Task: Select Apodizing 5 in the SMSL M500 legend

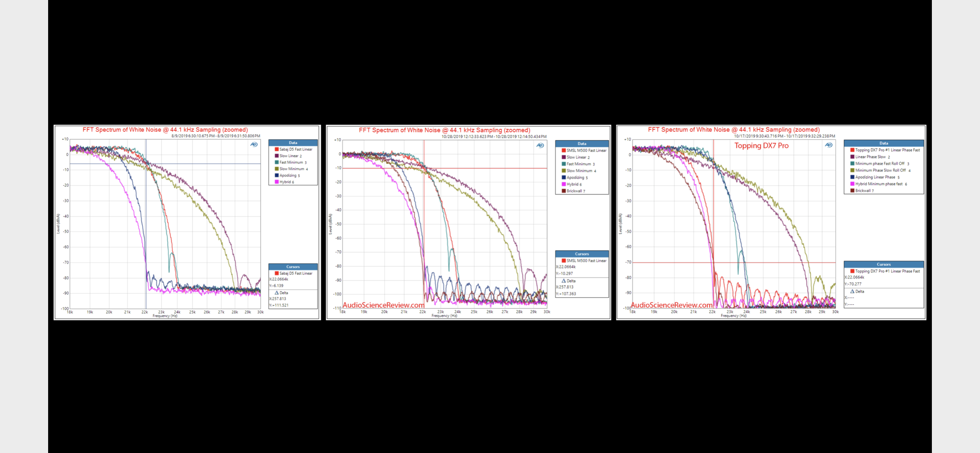Action: 575,177
